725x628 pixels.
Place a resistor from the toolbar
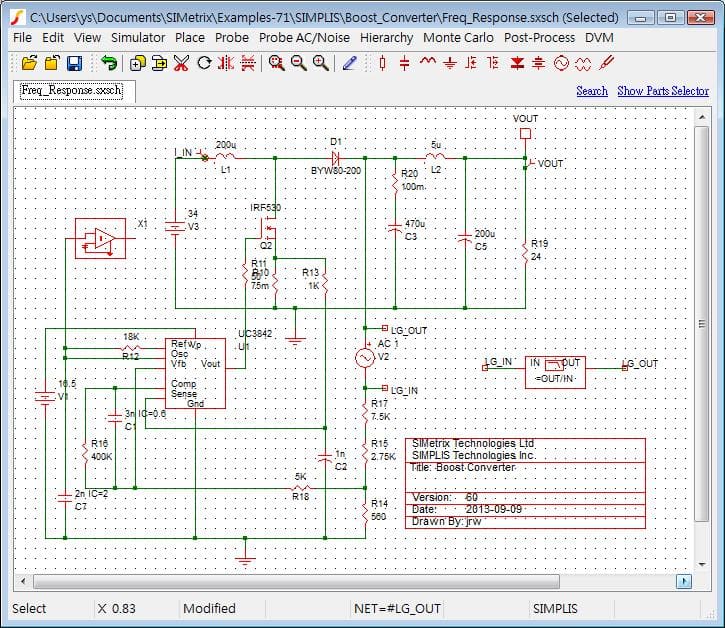tap(382, 63)
